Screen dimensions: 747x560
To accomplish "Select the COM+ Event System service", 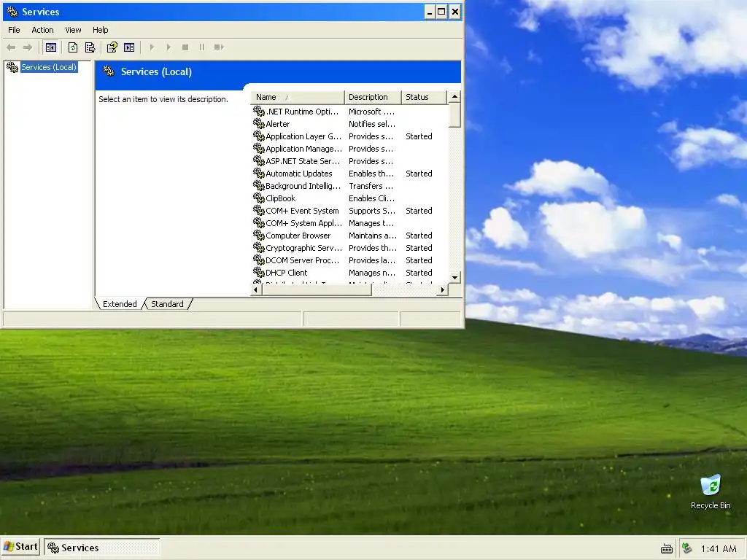I will (302, 211).
